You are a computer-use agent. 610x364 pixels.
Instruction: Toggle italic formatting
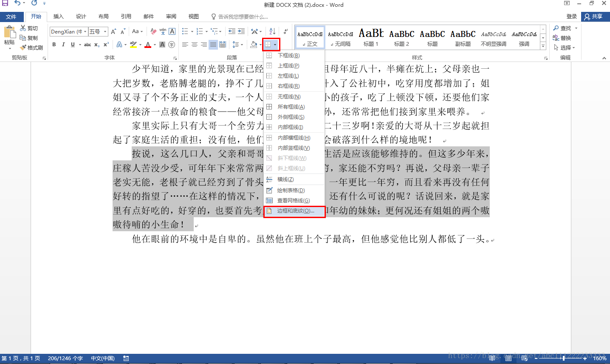(63, 45)
